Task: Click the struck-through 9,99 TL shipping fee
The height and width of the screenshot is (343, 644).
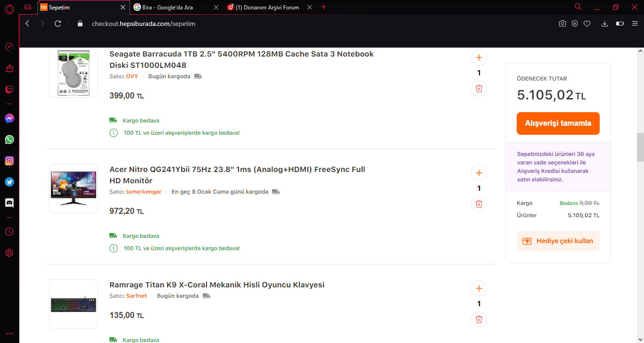Action: [x=590, y=203]
